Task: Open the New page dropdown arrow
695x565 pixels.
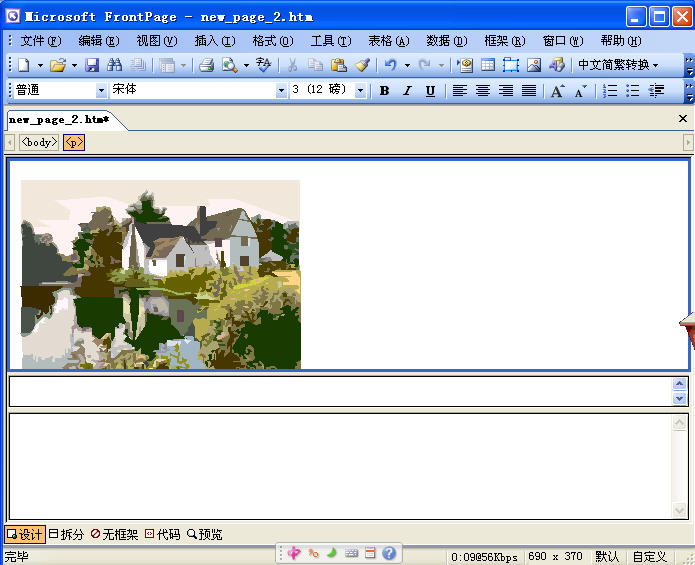Action: [40, 65]
